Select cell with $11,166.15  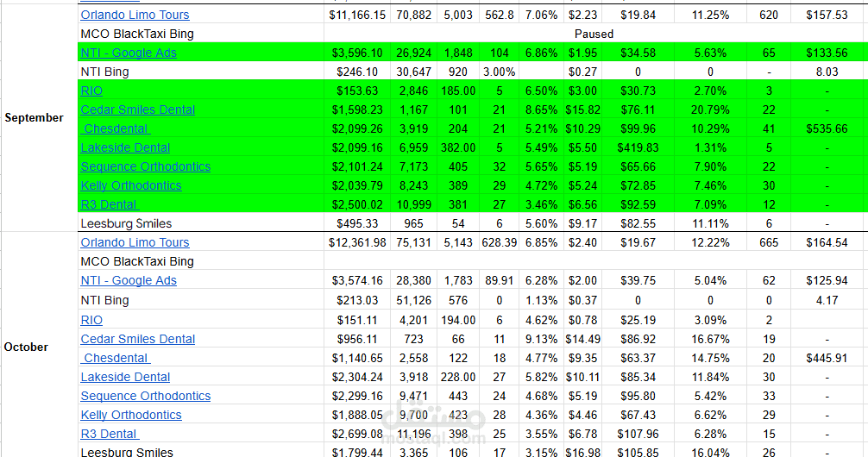pyautogui.click(x=357, y=15)
